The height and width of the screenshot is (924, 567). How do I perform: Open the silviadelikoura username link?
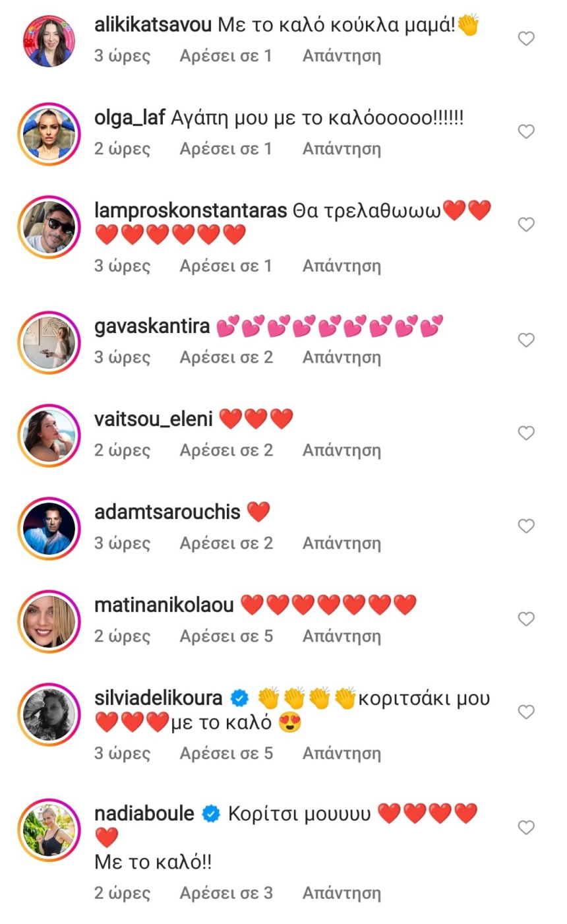[x=158, y=698]
